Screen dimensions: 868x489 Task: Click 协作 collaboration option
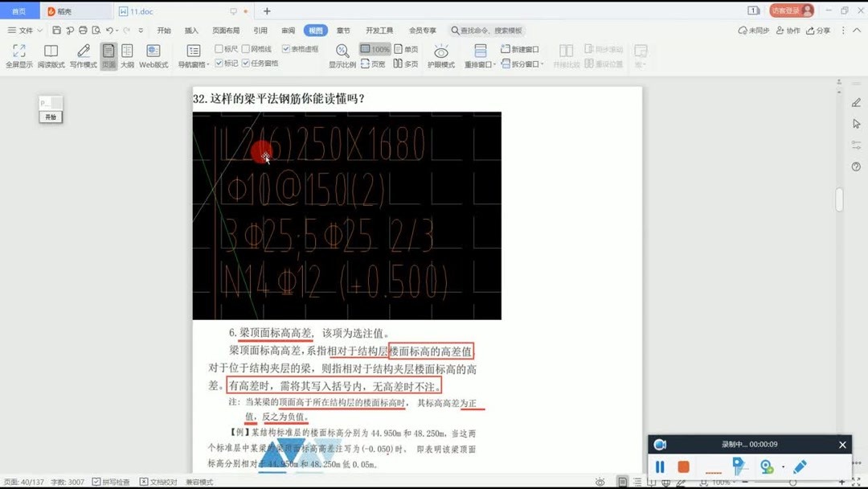788,30
